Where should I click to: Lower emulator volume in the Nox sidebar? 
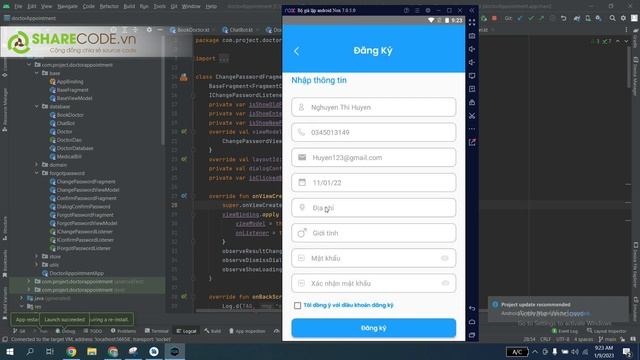472,62
